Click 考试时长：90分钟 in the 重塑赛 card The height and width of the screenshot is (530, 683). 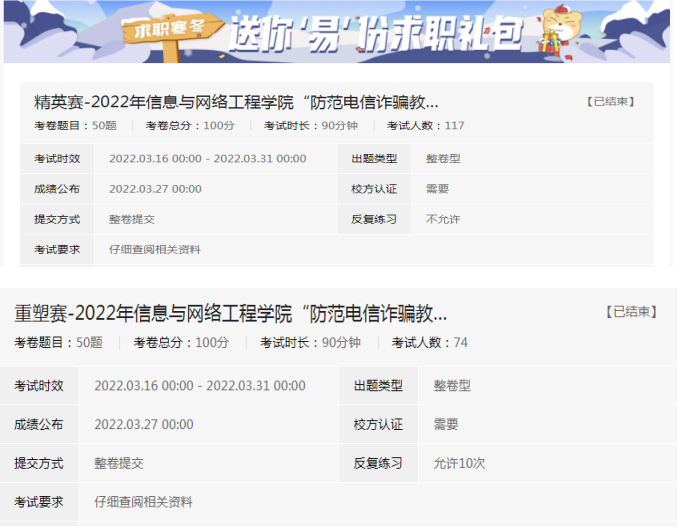310,343
